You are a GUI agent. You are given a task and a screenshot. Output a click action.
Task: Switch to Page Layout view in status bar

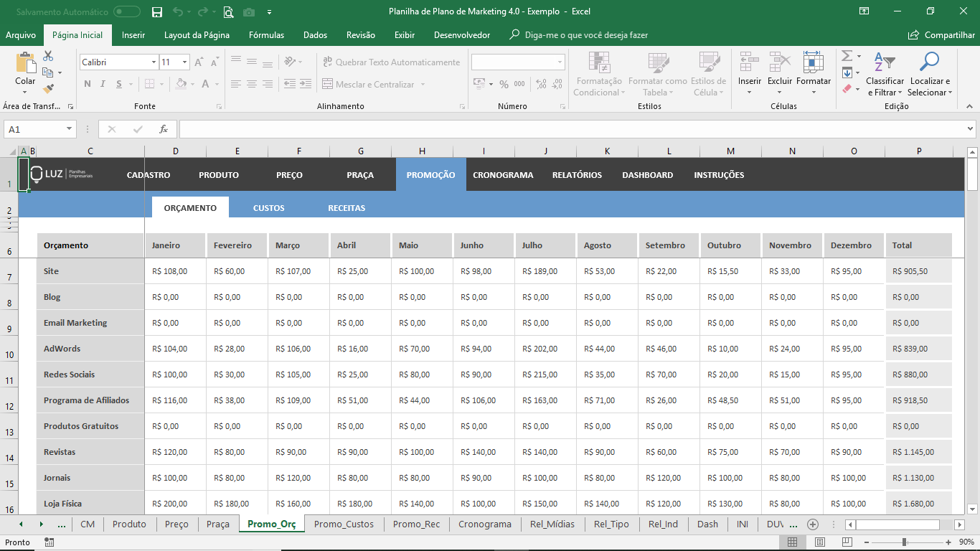(820, 542)
